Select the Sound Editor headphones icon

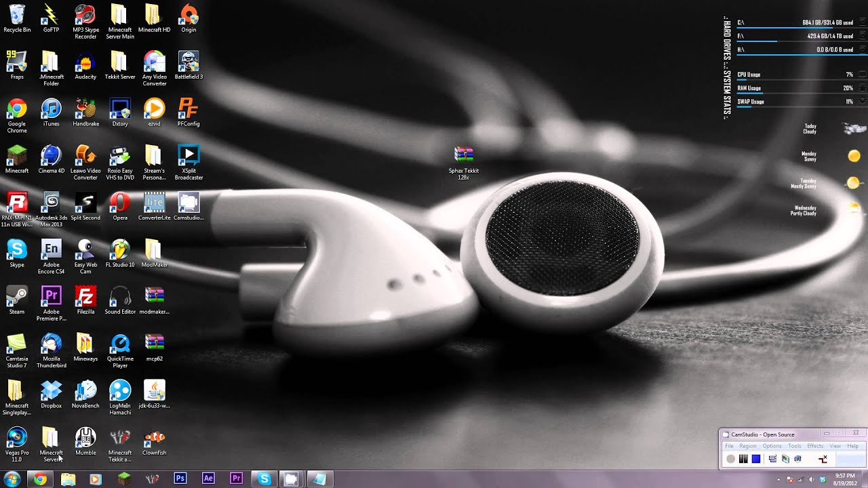[x=120, y=300]
